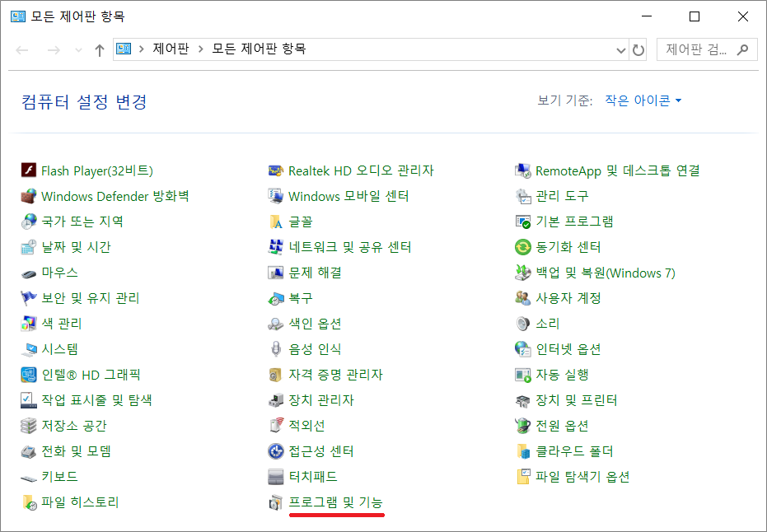Click the 제어판 검색 search box
The height and width of the screenshot is (532, 767).
pos(707,49)
